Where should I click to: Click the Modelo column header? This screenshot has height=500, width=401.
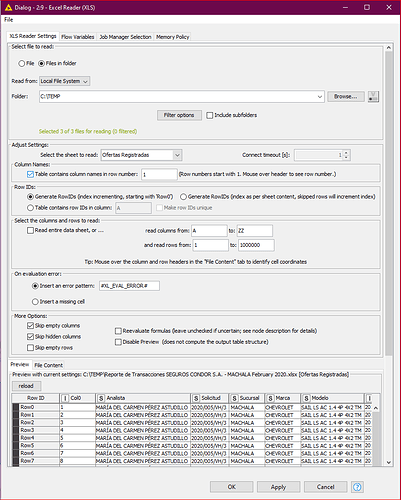pos(332,398)
